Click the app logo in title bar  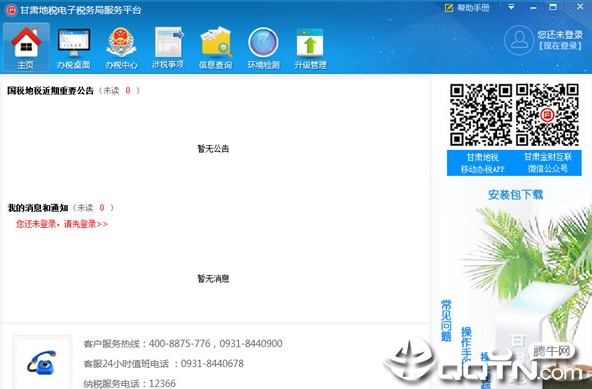11,10
